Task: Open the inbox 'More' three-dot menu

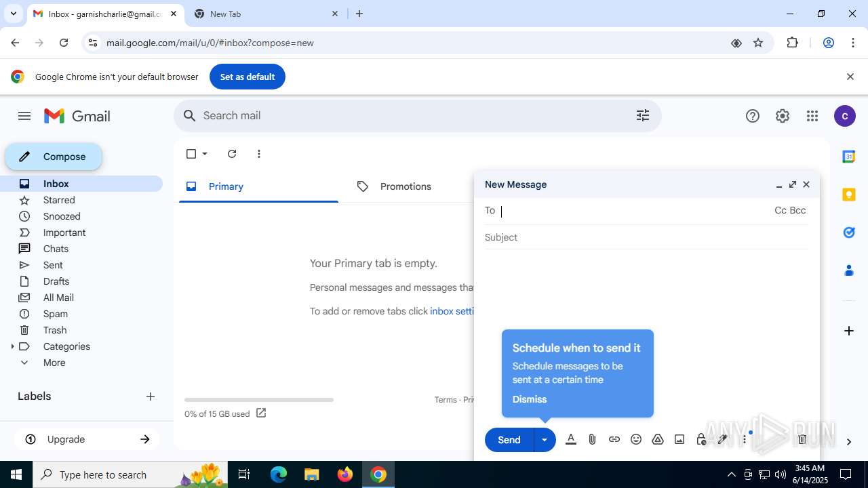Action: click(x=259, y=154)
